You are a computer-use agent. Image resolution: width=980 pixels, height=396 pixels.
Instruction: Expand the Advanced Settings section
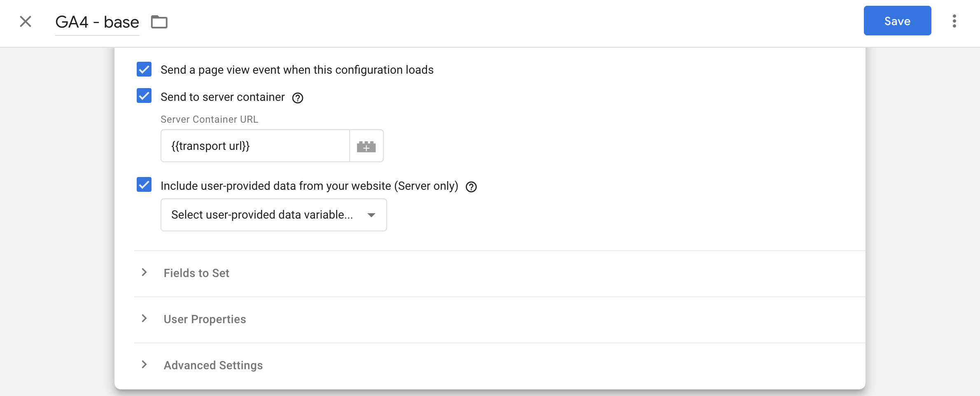tap(213, 365)
